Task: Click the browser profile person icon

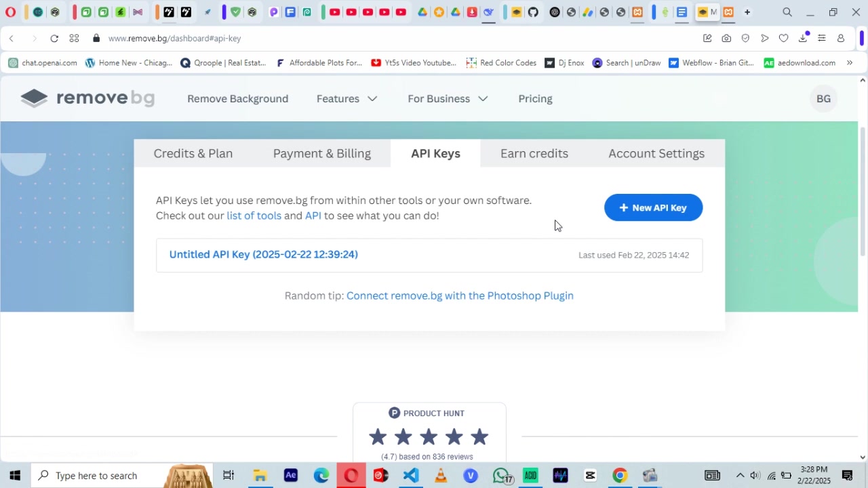Action: 841,39
